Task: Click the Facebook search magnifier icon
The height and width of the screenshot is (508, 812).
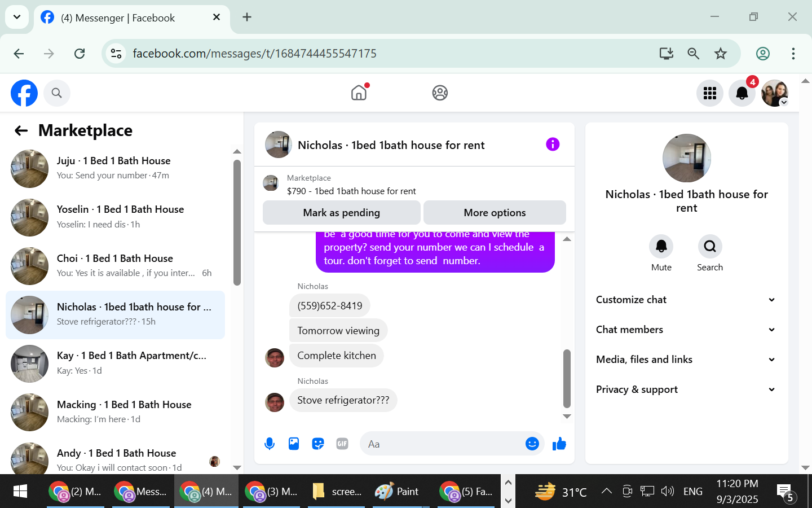Action: 56,93
